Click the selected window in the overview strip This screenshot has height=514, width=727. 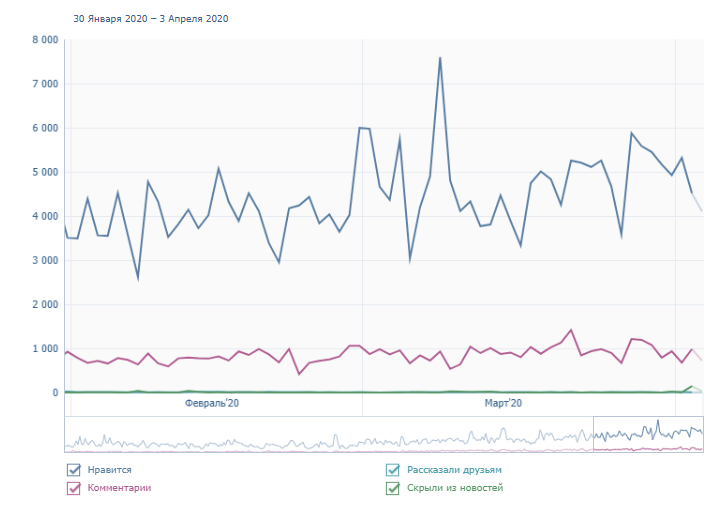(x=648, y=433)
